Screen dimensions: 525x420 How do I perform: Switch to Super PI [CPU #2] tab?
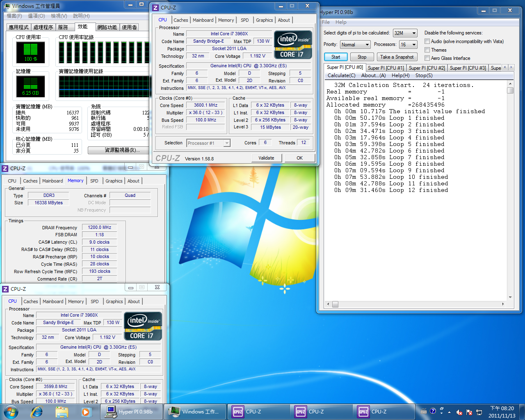tap(427, 68)
